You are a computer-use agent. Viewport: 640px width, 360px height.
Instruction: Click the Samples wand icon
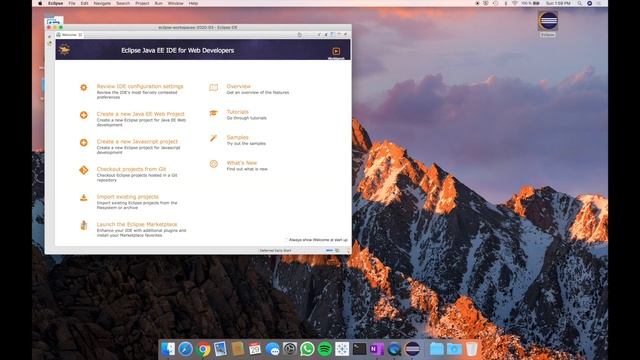coord(213,138)
